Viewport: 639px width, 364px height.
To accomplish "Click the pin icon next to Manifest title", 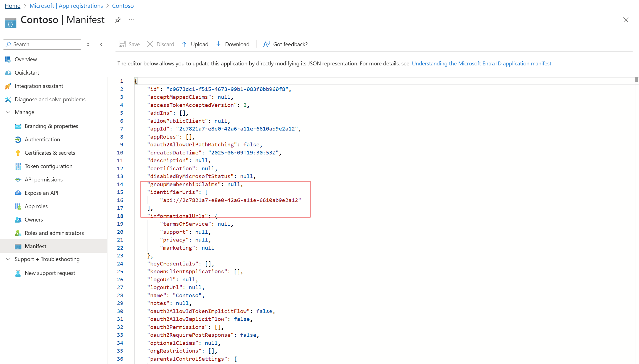I will [x=118, y=20].
